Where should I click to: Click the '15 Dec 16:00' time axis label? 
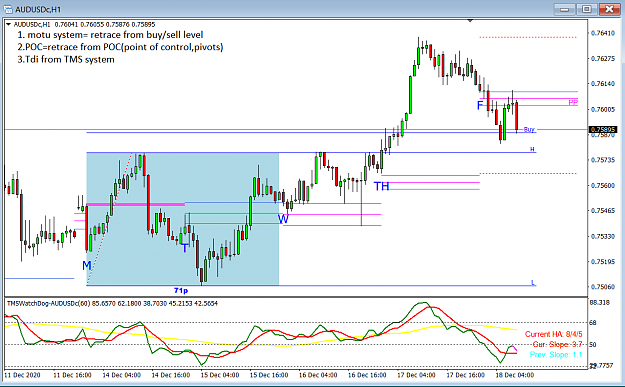tap(269, 375)
